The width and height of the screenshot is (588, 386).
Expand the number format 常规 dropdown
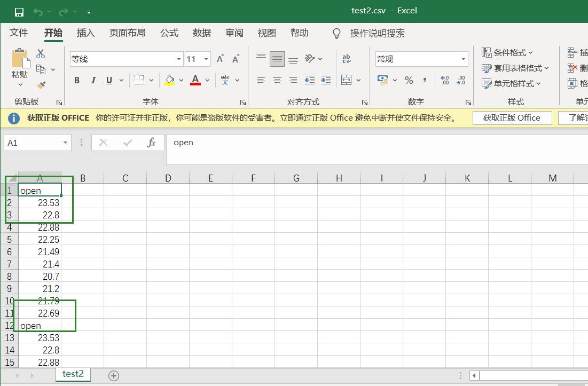464,59
